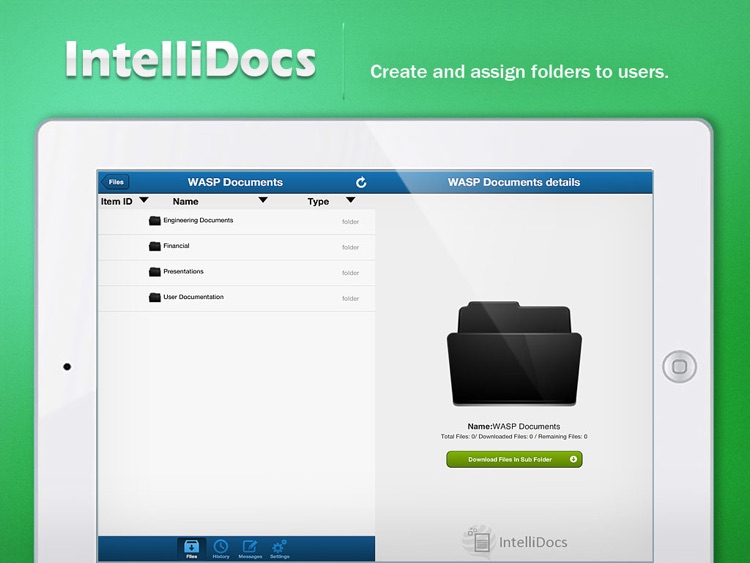Click Download Files In Sub Folder button
Image resolution: width=750 pixels, height=563 pixels.
pos(514,459)
